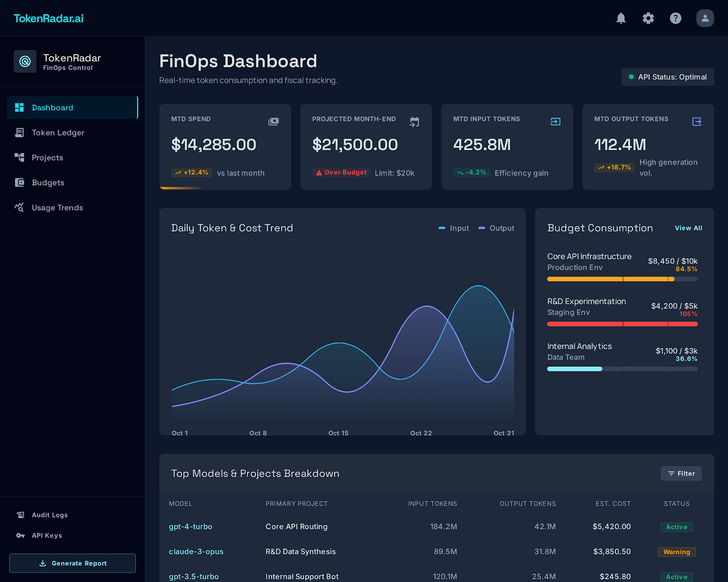Select Dashboard in the sidebar
The width and height of the screenshot is (728, 582).
click(72, 107)
